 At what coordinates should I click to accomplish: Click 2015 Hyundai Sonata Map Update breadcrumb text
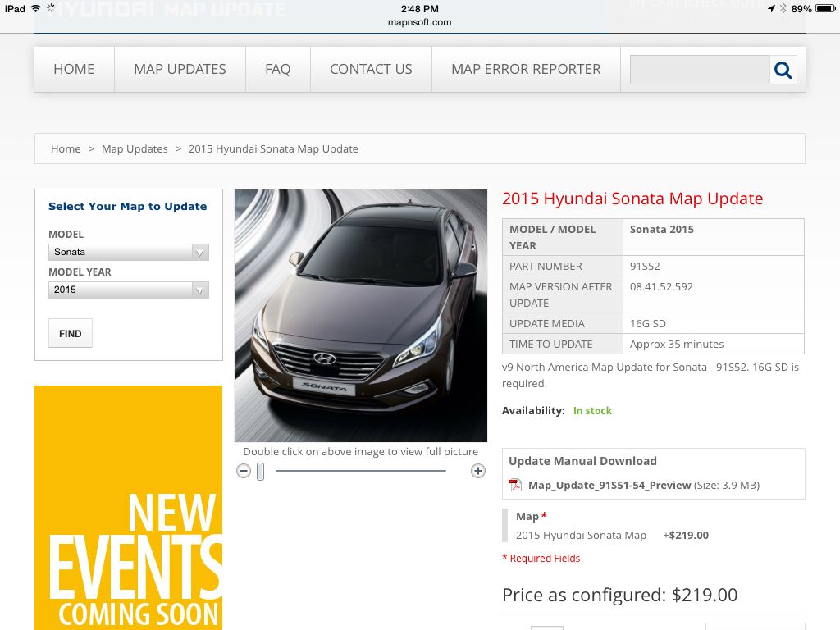pyautogui.click(x=273, y=149)
